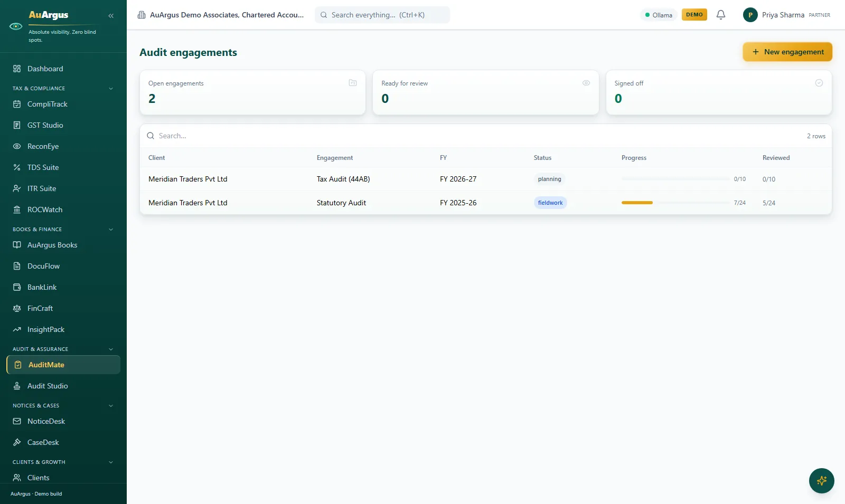
Task: Open Priya Sharma user menu
Action: (x=787, y=15)
